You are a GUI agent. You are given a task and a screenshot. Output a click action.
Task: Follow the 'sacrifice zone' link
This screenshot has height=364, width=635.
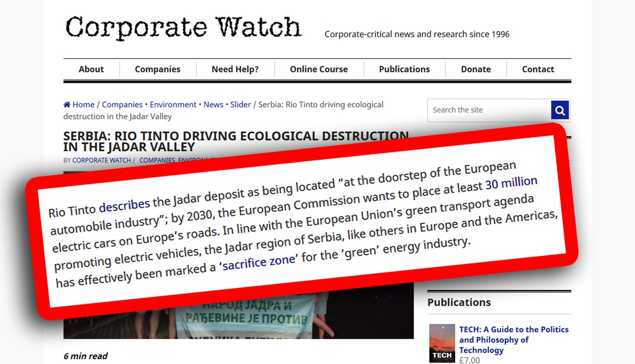point(258,262)
